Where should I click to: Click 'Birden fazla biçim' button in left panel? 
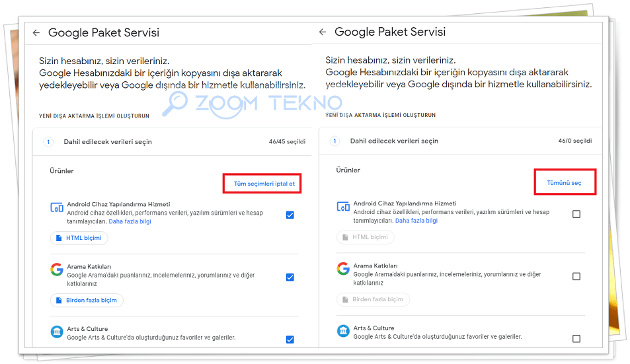[x=87, y=300]
